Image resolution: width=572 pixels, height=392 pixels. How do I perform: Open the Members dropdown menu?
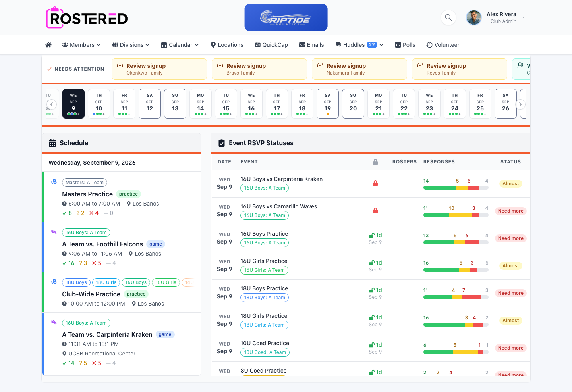[x=81, y=45]
